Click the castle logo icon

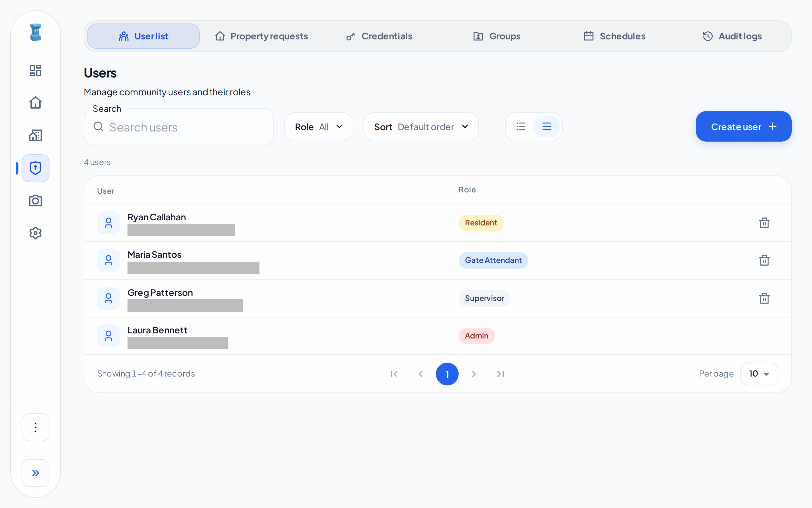pyautogui.click(x=35, y=32)
